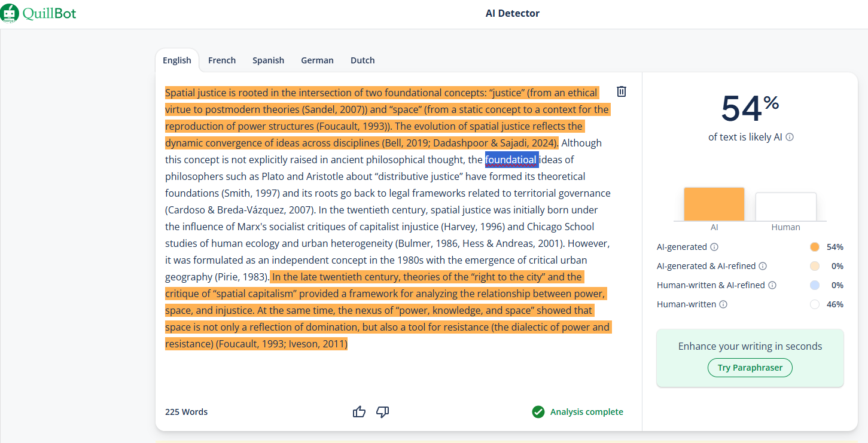This screenshot has height=443, width=868.
Task: Click 'of text is likely AI' caption
Action: [745, 137]
